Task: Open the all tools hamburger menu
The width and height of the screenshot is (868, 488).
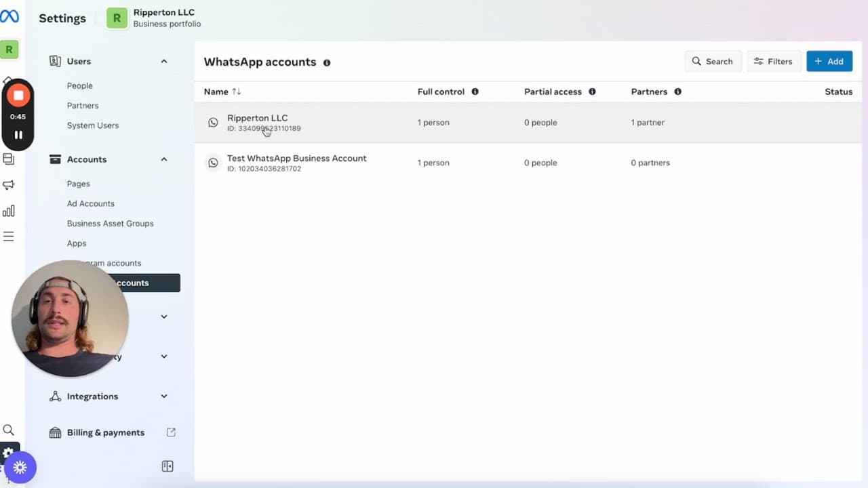Action: point(8,237)
